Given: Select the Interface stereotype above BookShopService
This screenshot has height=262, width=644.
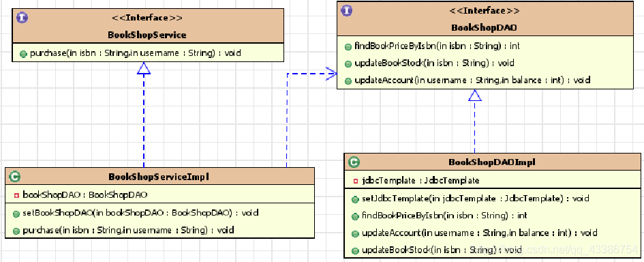Looking at the screenshot, I should pyautogui.click(x=147, y=18).
